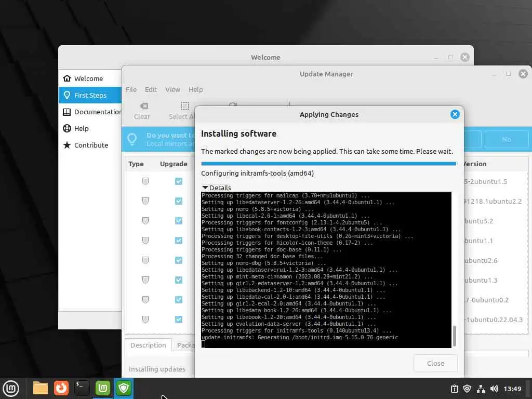Select the line 'Processing 32 changed doc-base files...'
Image resolution: width=532 pixels, height=399 pixels.
[262, 256]
